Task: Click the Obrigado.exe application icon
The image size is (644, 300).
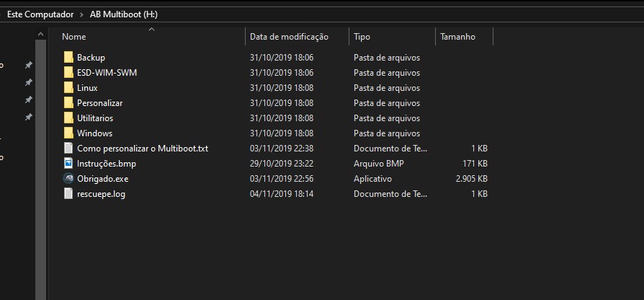Action: [x=68, y=179]
